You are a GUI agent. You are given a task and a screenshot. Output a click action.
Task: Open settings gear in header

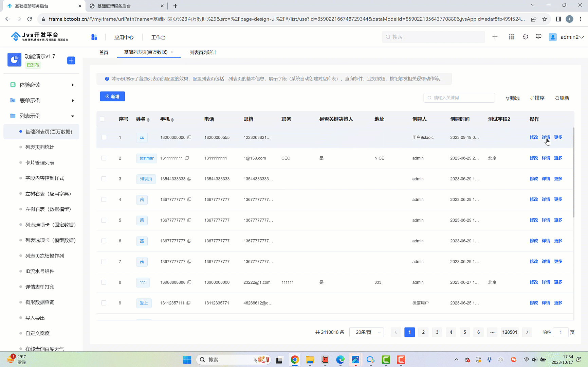tap(525, 37)
